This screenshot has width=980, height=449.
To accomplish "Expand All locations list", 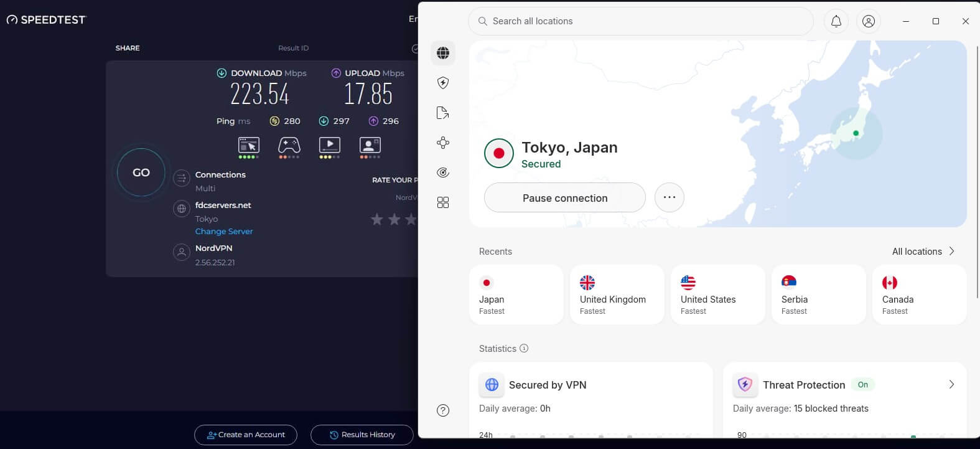I will (x=923, y=251).
